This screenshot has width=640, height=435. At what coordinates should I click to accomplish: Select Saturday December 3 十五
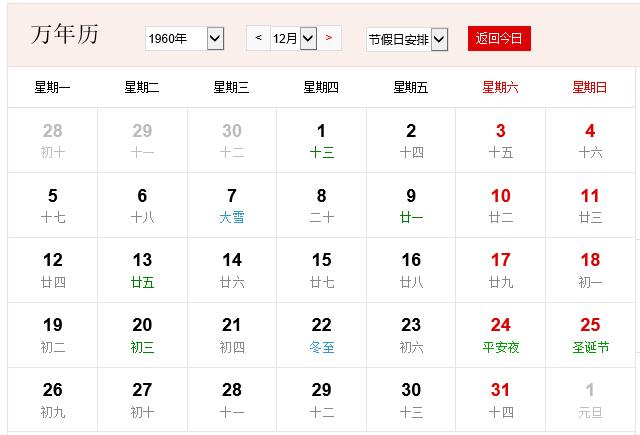pyautogui.click(x=500, y=140)
